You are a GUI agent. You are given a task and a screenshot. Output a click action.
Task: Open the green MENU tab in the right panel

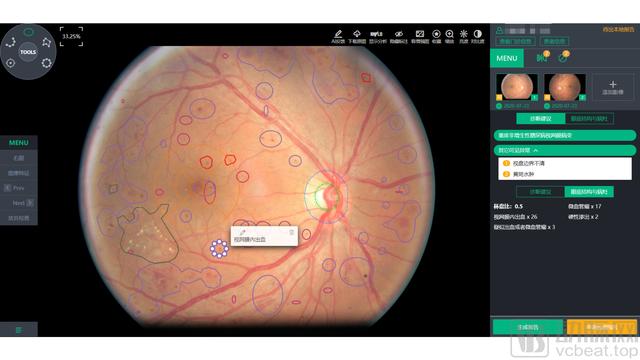tap(507, 58)
